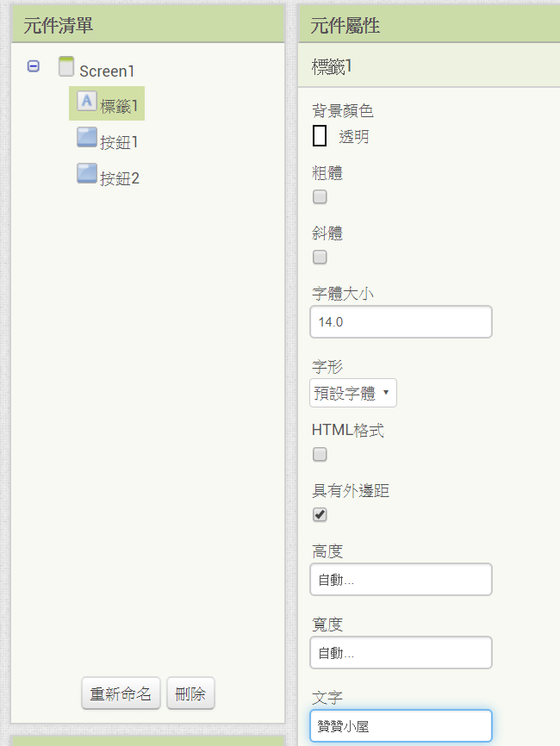Click the 標籤1 label component icon
Image resolution: width=560 pixels, height=746 pixels.
[x=87, y=101]
